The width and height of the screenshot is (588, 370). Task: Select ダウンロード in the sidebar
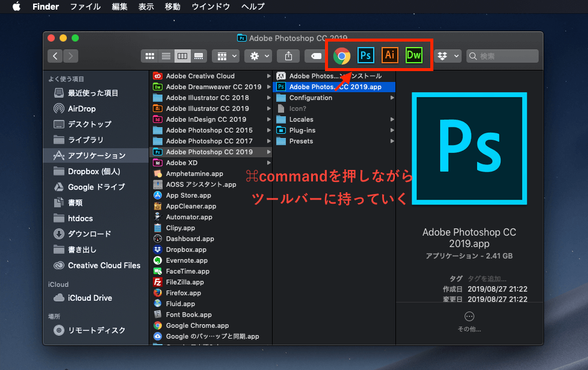pyautogui.click(x=96, y=234)
